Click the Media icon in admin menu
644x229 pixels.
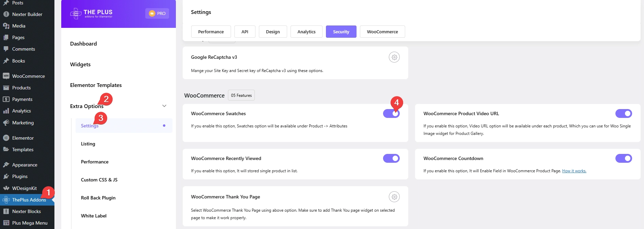(6, 26)
